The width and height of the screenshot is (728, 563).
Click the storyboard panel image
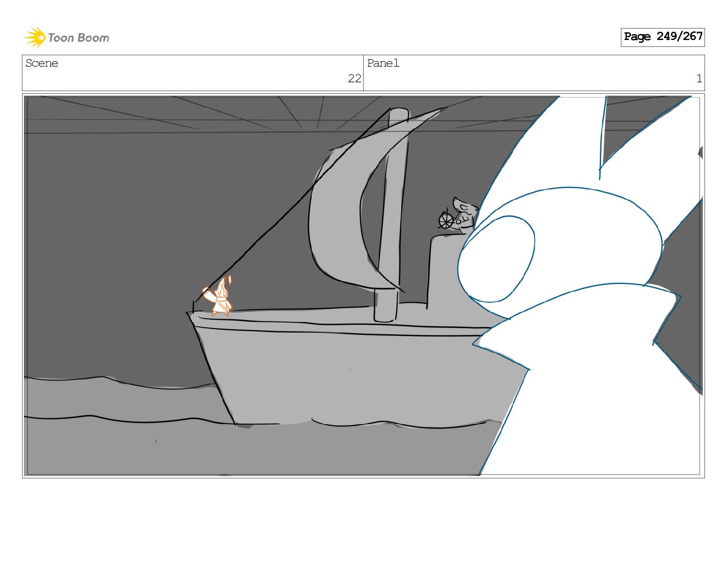pyautogui.click(x=363, y=286)
